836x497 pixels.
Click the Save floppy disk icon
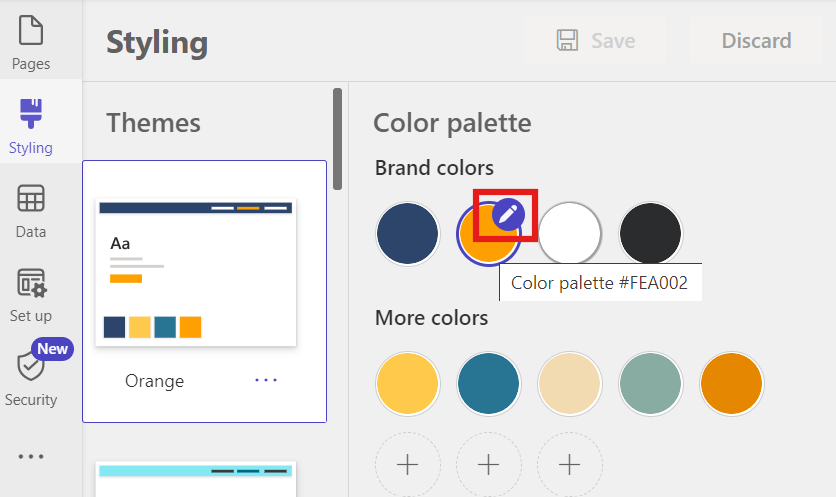pyautogui.click(x=568, y=41)
